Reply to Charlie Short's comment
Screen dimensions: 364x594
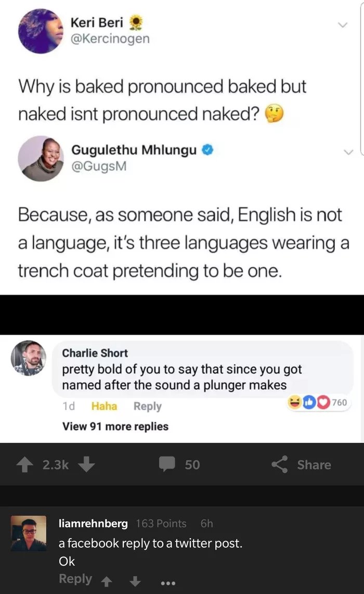tap(148, 406)
